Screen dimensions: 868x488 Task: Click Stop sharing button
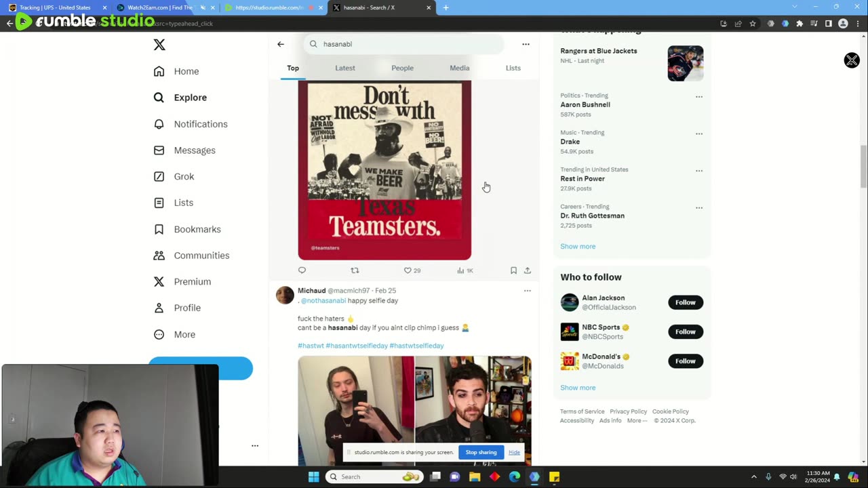click(x=481, y=452)
